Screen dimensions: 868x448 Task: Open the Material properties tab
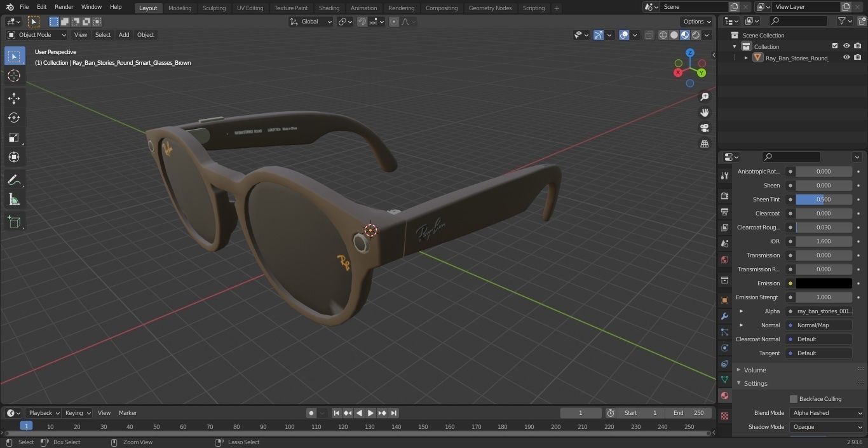[x=724, y=395]
